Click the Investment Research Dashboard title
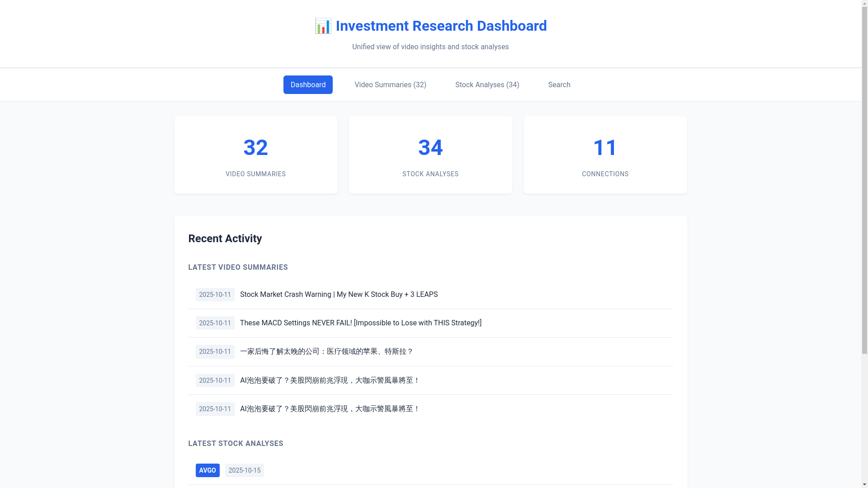The width and height of the screenshot is (868, 488). coord(441,26)
